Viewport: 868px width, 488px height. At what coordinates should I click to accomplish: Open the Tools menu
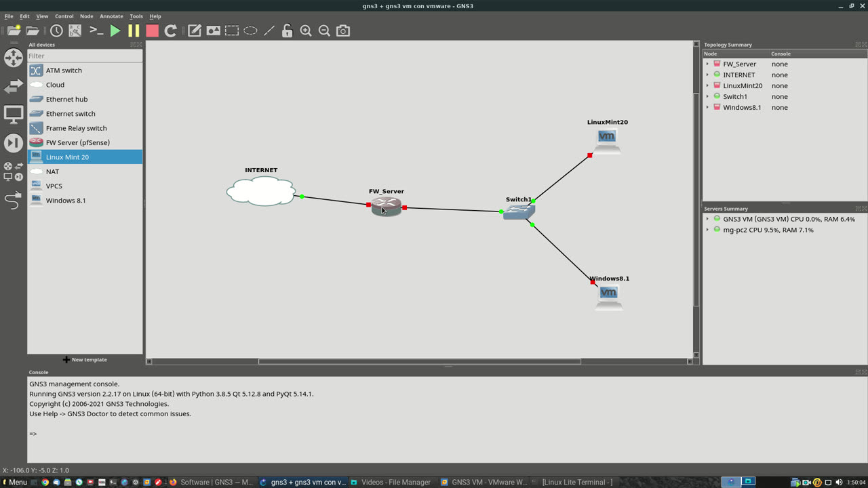coord(136,16)
